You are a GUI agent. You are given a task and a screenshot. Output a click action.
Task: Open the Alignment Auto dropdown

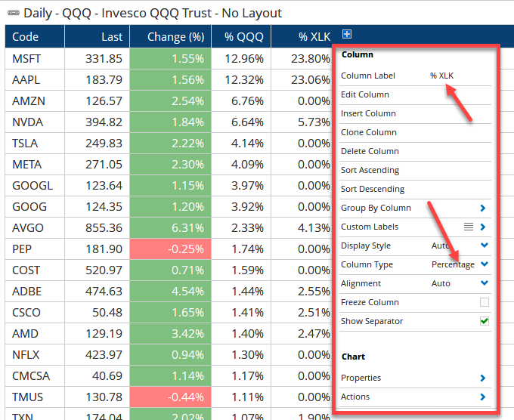click(485, 283)
